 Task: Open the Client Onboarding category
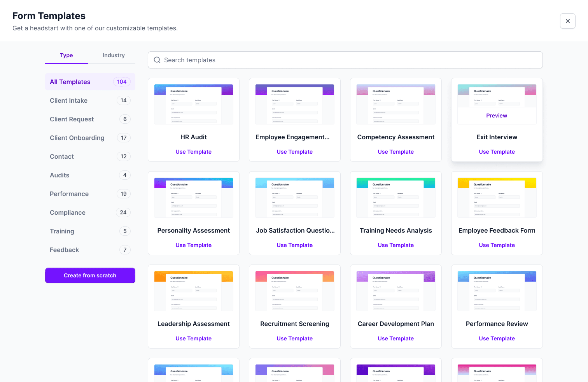tap(90, 138)
